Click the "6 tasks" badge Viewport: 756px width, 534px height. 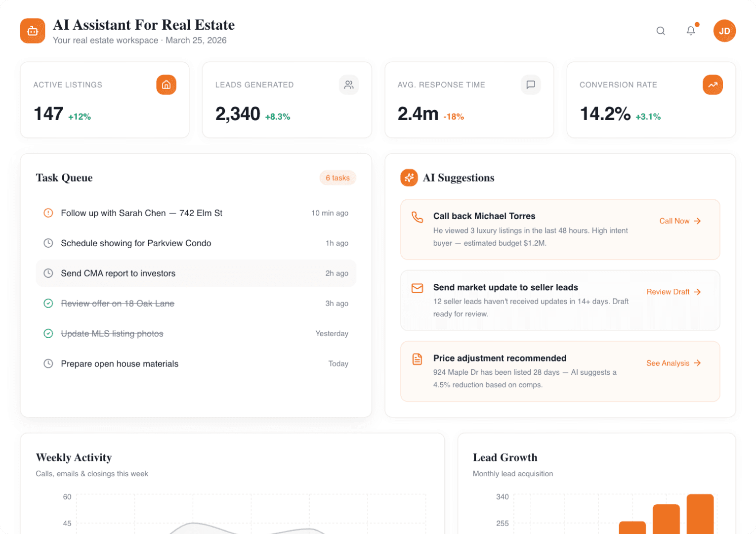click(337, 178)
